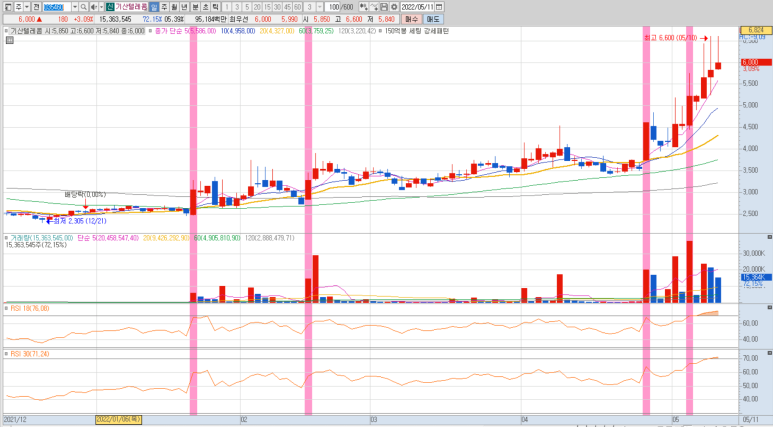The width and height of the screenshot is (773, 427).
Task: Close the RSI 18 panel corner button
Action: coord(769,308)
